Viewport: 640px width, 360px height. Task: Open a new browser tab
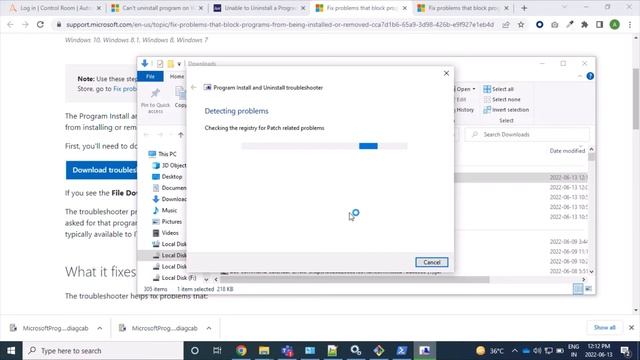[524, 8]
